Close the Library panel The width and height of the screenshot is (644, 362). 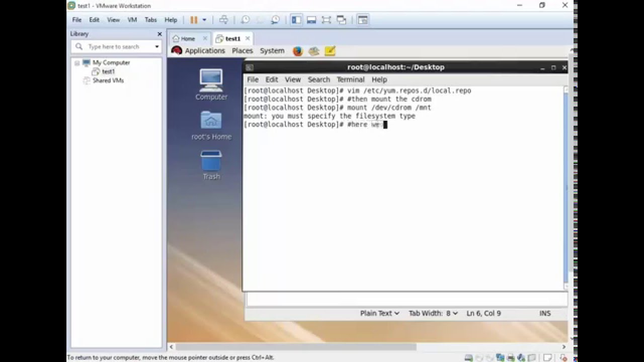coord(159,34)
